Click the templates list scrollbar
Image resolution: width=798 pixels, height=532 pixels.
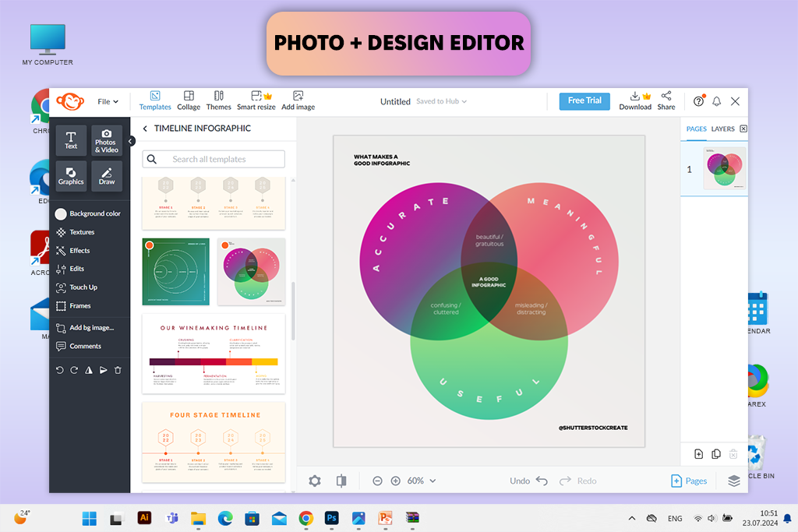(293, 312)
